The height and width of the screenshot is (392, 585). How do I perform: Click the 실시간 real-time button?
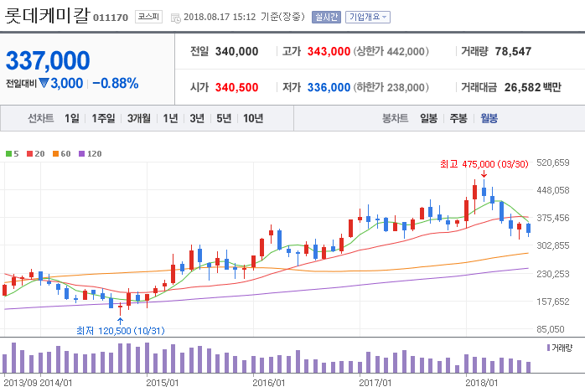327,17
